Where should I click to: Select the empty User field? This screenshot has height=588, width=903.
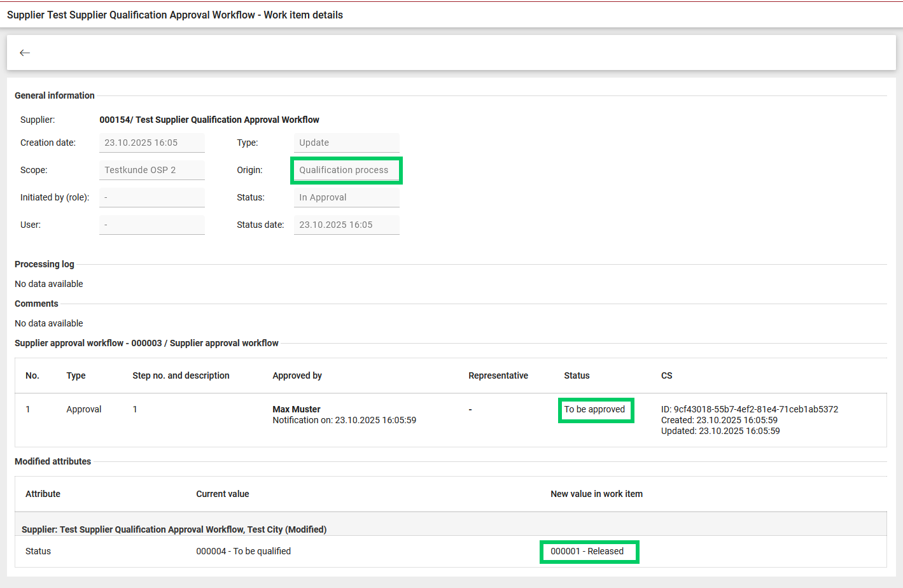pyautogui.click(x=151, y=225)
